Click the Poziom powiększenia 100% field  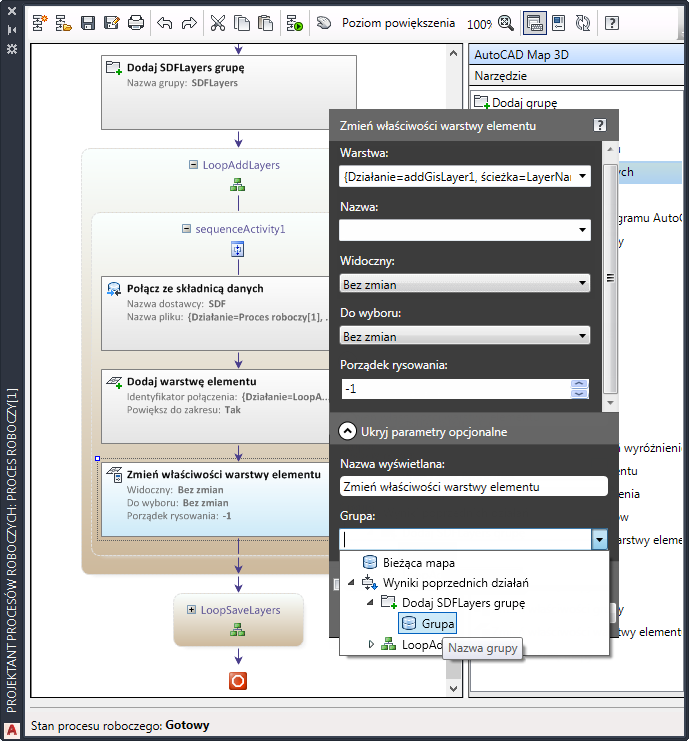(479, 23)
